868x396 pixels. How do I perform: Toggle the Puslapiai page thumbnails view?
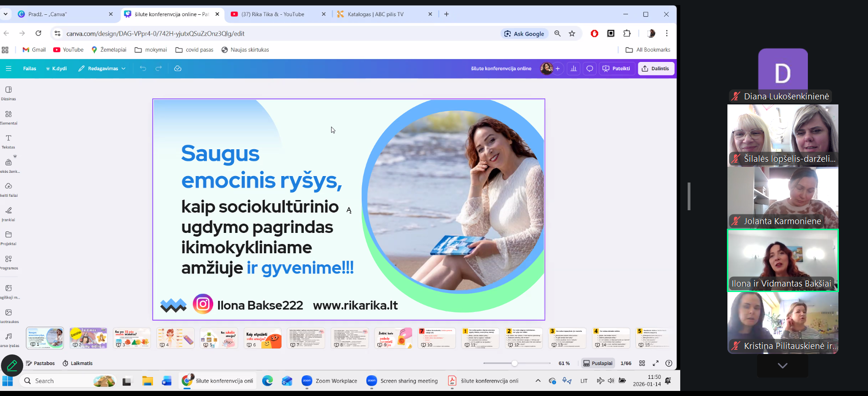[598, 363]
